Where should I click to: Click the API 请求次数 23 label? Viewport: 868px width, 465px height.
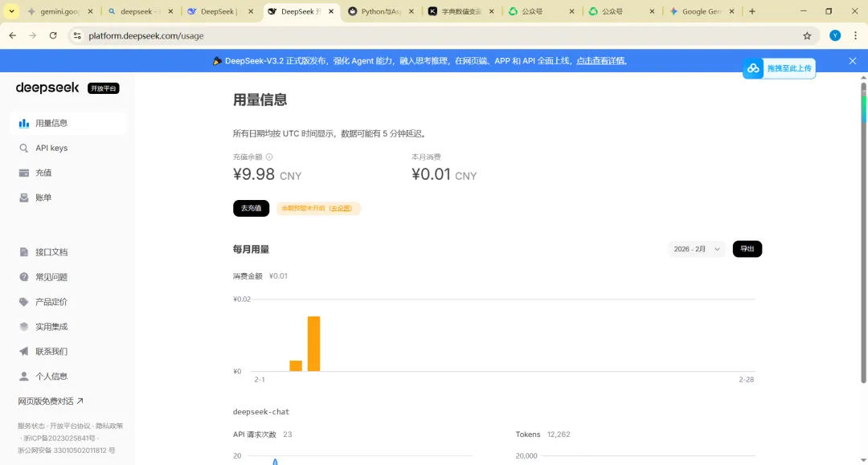pos(262,434)
